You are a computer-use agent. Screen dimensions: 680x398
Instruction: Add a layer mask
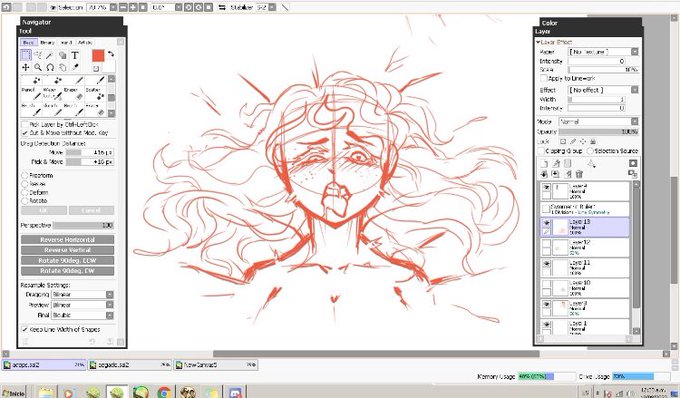pos(633,163)
